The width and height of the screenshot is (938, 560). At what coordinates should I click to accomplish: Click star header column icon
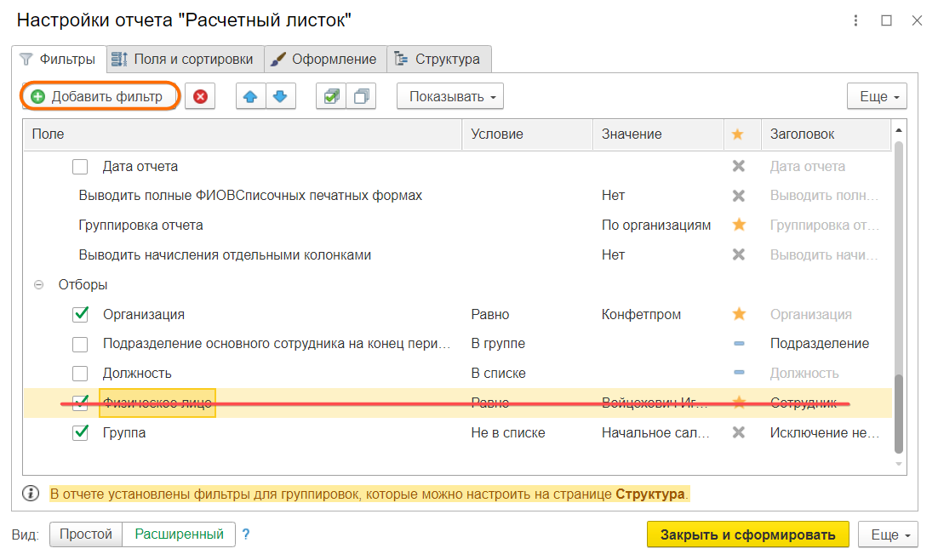click(738, 134)
